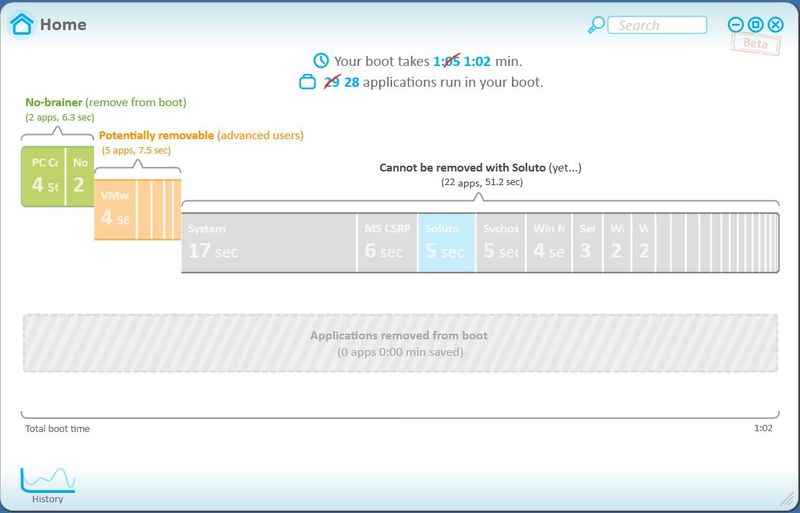Click the Home title text
Viewport: 800px width, 513px height.
click(x=63, y=25)
